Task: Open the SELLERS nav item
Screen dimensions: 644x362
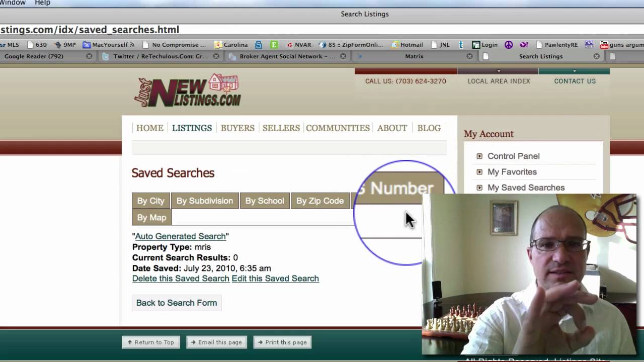Action: click(x=281, y=128)
